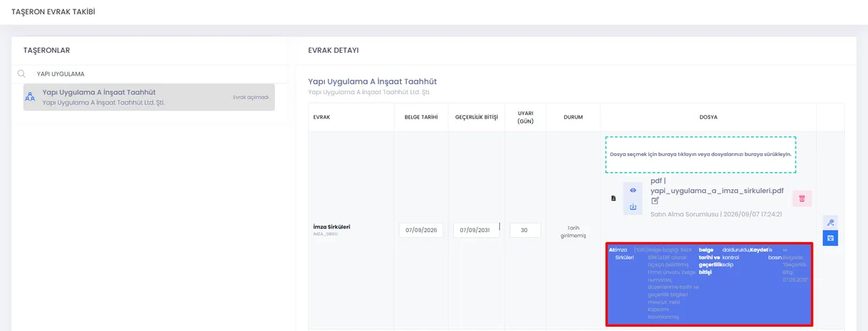868x331 pixels.
Task: Click the EVRAK column header
Action: tap(322, 117)
